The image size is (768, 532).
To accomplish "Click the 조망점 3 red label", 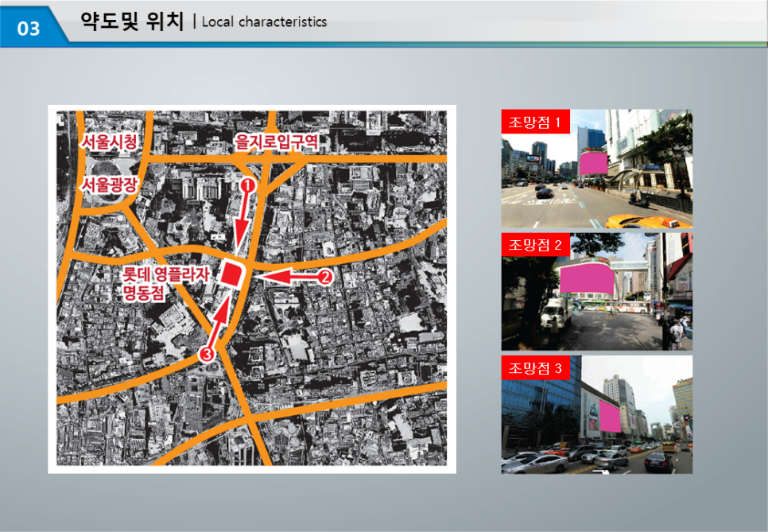I will tap(535, 368).
